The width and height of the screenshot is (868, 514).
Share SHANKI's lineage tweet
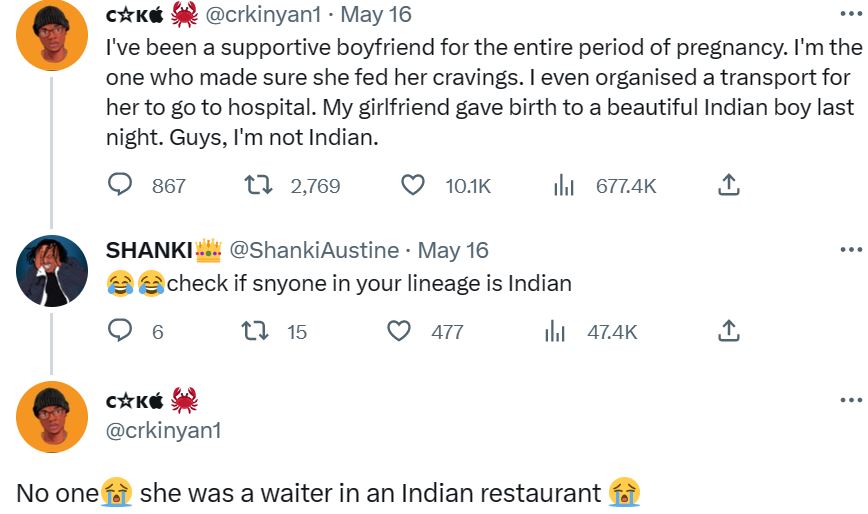pos(729,331)
